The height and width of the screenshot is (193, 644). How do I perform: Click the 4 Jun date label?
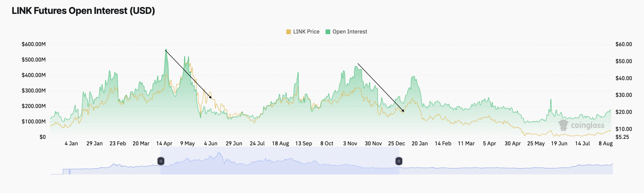[x=211, y=144]
